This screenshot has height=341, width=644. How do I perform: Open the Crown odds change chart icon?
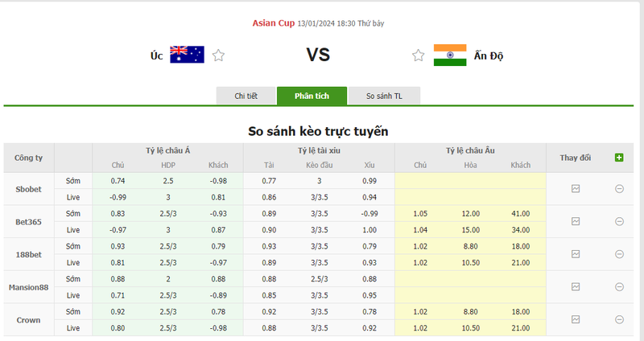tap(576, 319)
